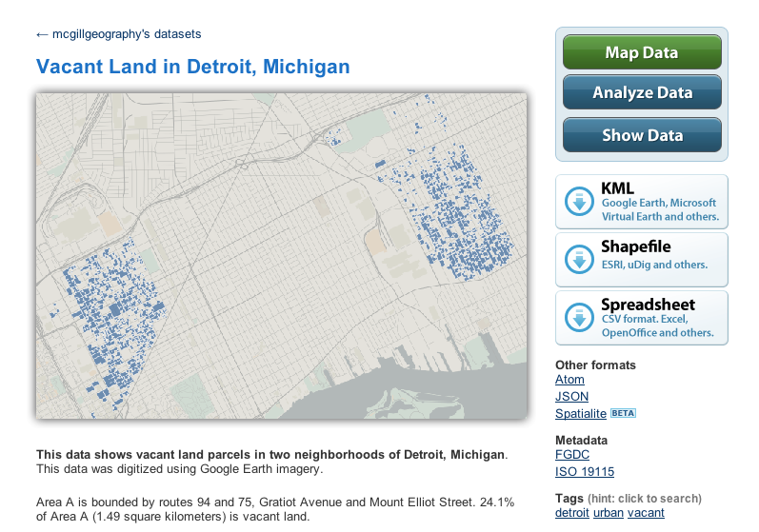Download the Atom format
Image resolution: width=759 pixels, height=532 pixels.
[x=570, y=381]
